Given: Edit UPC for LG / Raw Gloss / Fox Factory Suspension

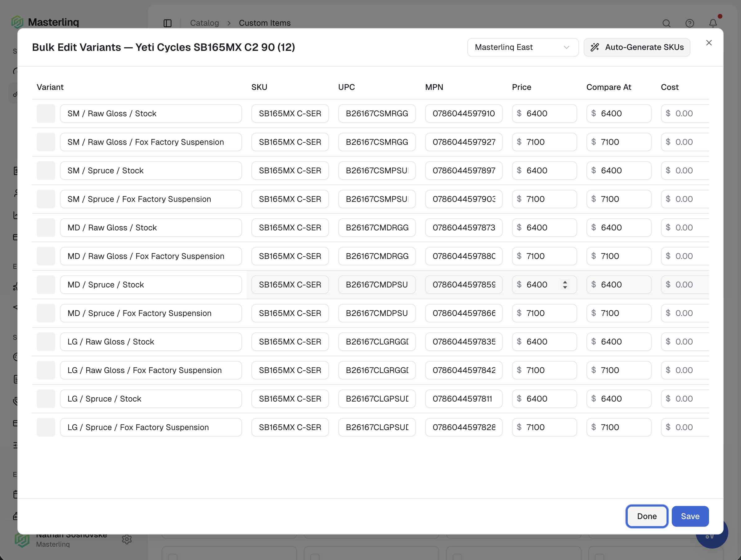Looking at the screenshot, I should coord(377,370).
